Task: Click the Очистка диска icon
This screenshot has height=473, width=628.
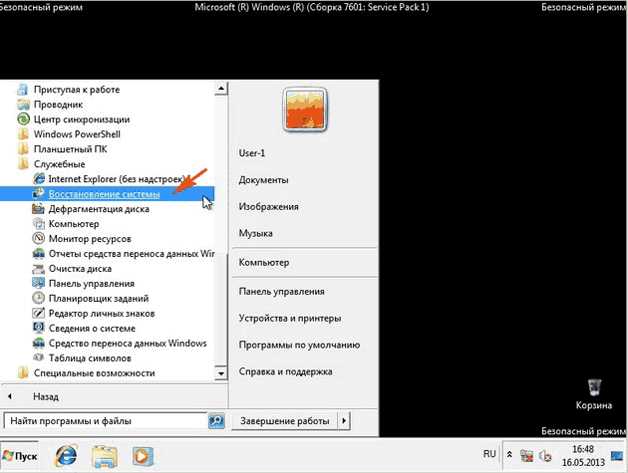Action: [x=38, y=268]
